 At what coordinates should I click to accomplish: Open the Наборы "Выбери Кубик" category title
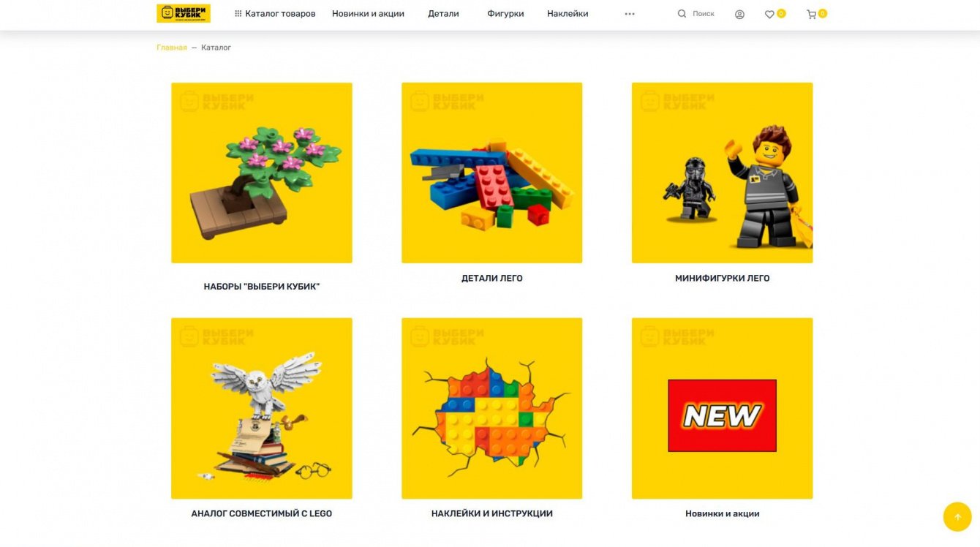point(262,287)
